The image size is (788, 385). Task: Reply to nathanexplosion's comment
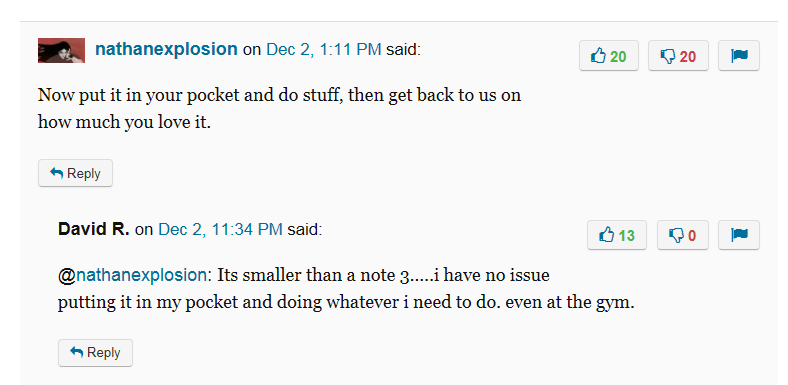pyautogui.click(x=75, y=173)
